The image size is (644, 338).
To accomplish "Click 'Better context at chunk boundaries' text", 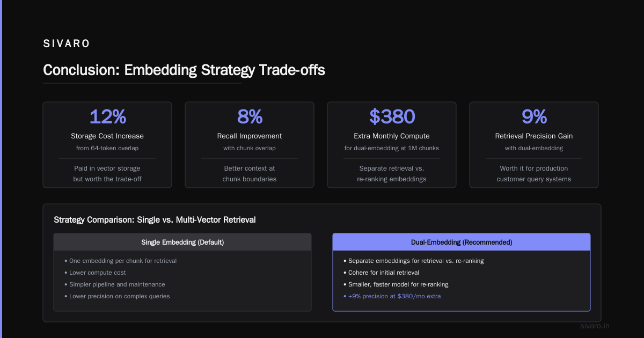I will 250,173.
